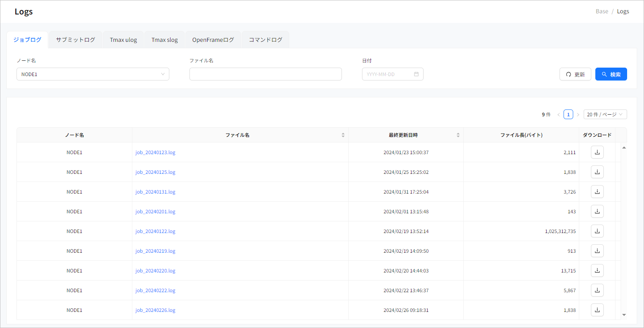Sort by ファイル名 column sort arrows

click(343, 135)
